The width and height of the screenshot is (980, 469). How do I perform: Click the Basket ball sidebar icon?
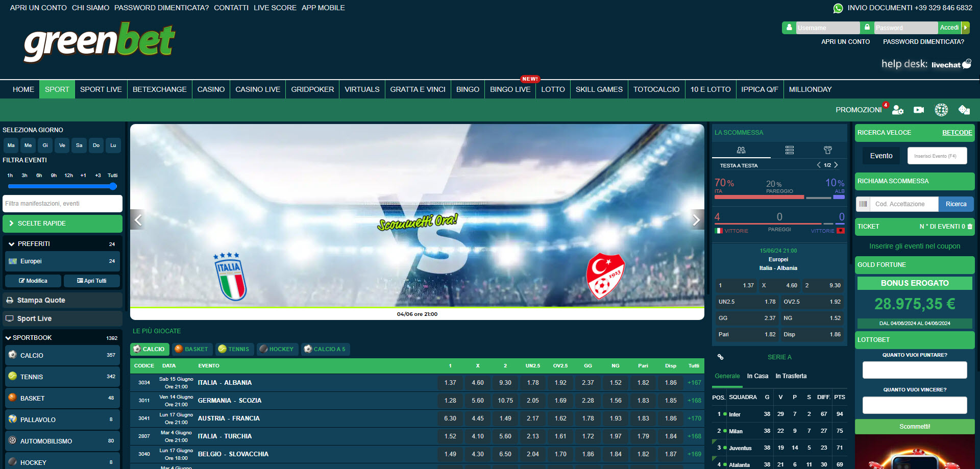tap(13, 398)
